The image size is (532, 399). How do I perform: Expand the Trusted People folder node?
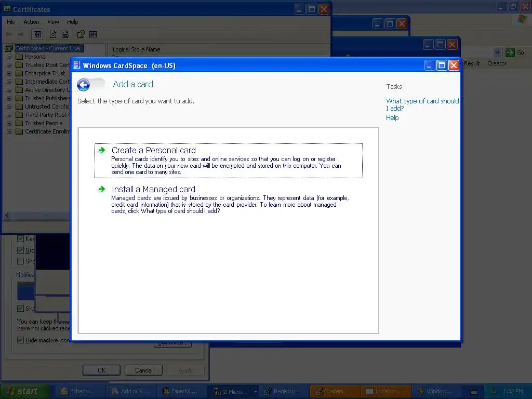tap(9, 123)
